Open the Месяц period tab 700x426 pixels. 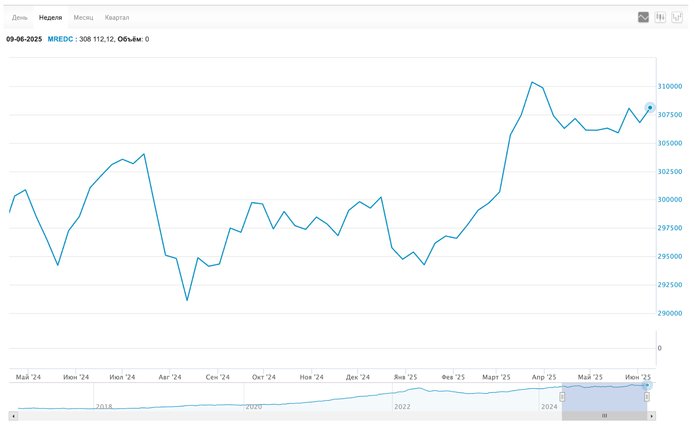point(83,17)
